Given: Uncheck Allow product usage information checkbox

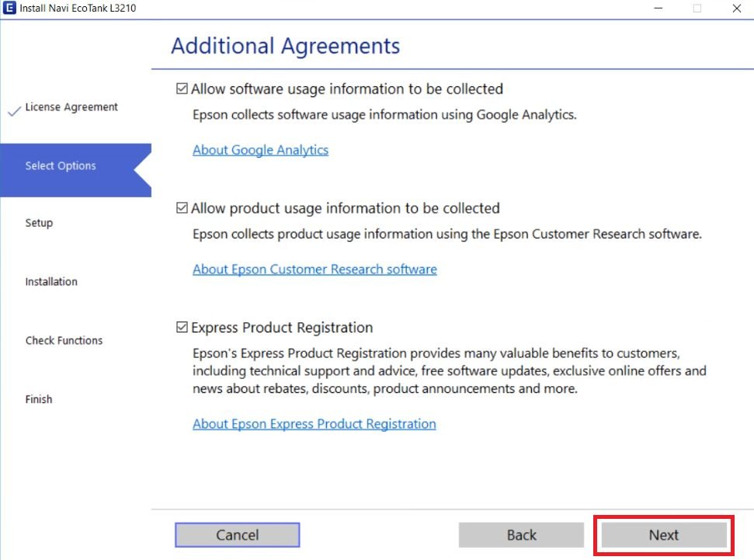Looking at the screenshot, I should pyautogui.click(x=182, y=208).
